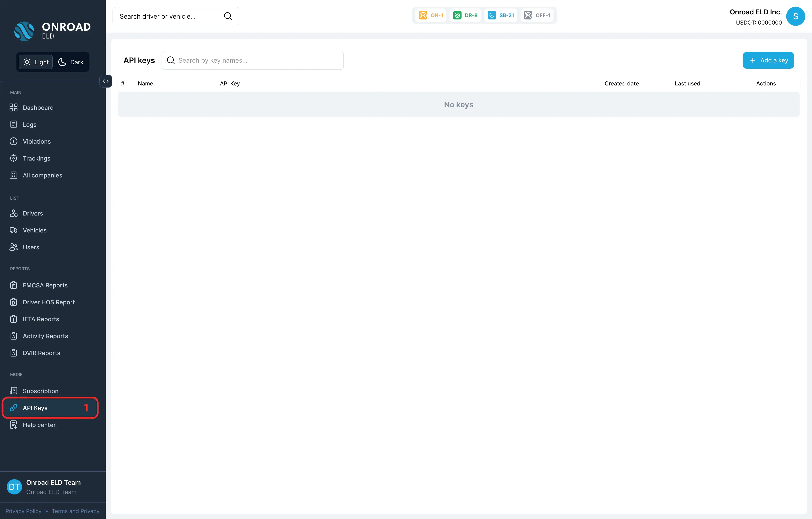Open the Vehicles truck icon
The width and height of the screenshot is (812, 519).
pos(14,230)
